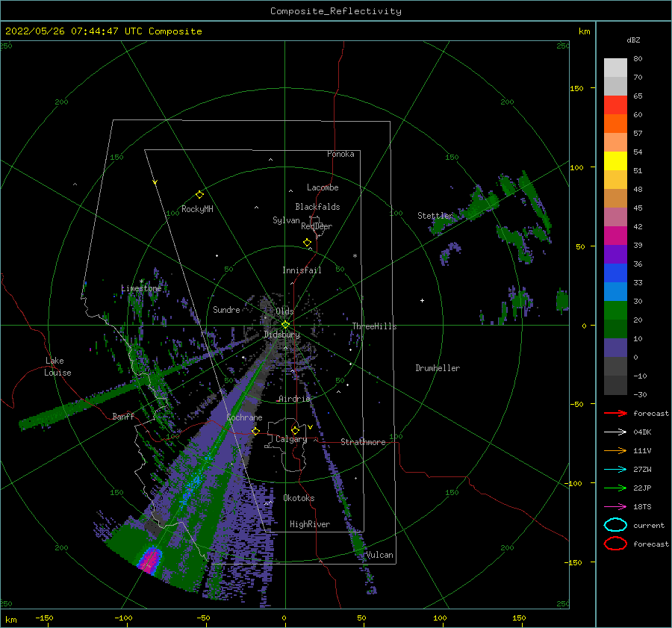
Task: Click the Sylvan label
Action: tap(286, 220)
